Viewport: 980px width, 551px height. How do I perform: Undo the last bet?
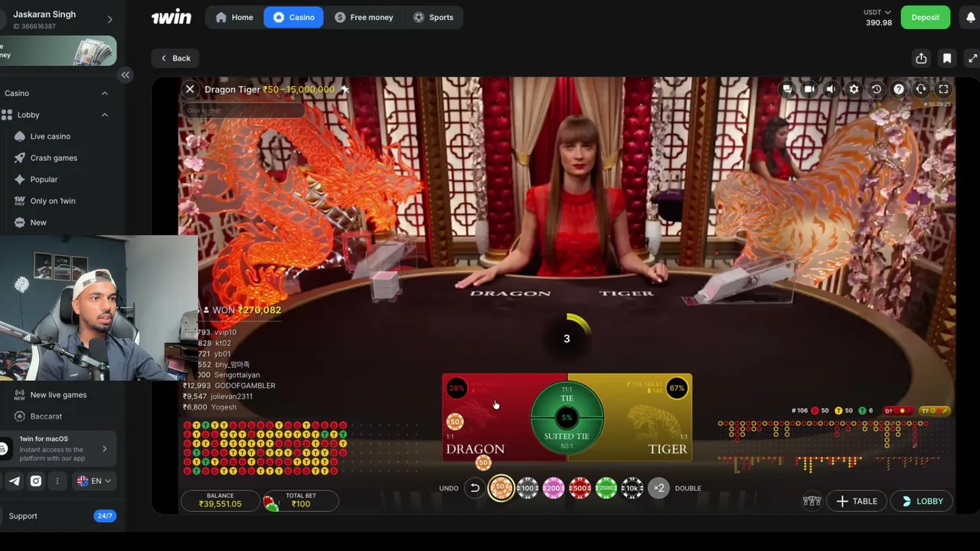coord(474,488)
